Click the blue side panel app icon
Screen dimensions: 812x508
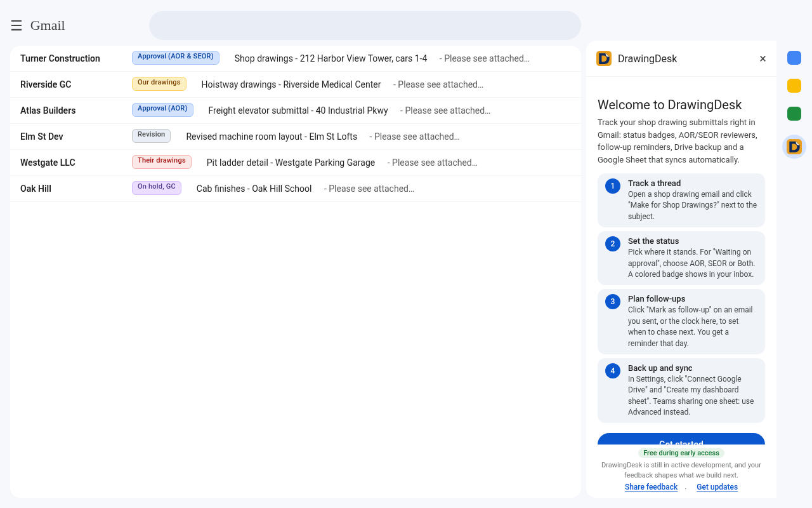(794, 58)
